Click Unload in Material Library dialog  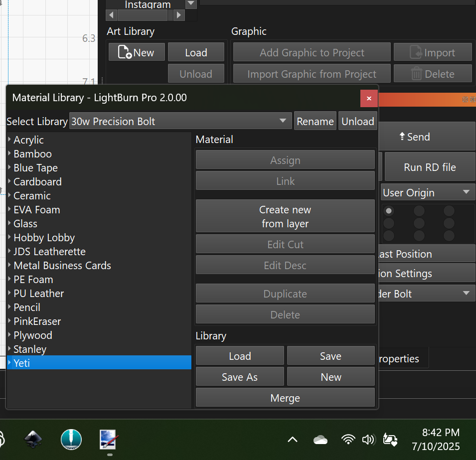click(357, 121)
